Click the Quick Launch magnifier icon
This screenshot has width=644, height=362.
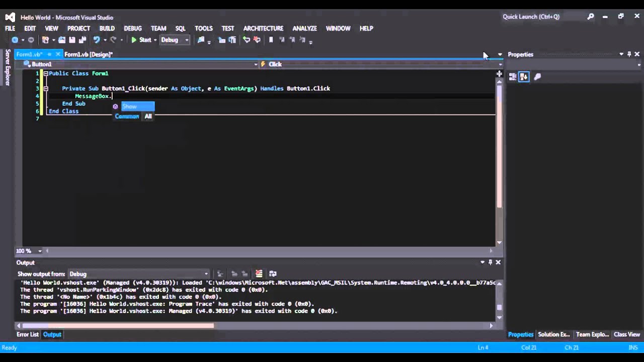tap(591, 17)
